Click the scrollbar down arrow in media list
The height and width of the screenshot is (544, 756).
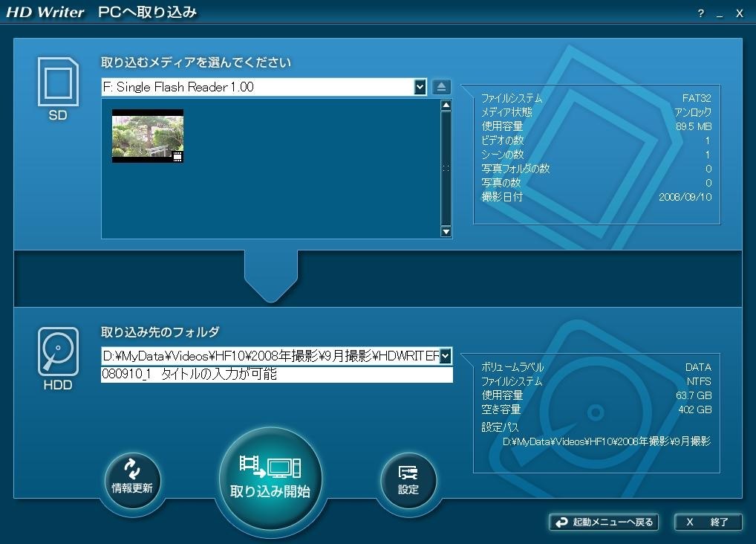pos(446,233)
